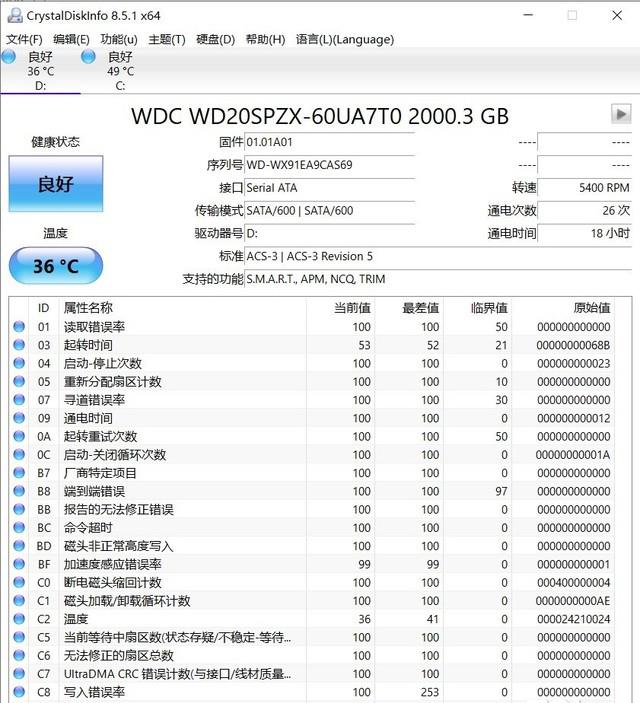Viewport: 640px width, 703px height.
Task: Click the ACS-3 Revision 5 standard field
Action: [438, 256]
